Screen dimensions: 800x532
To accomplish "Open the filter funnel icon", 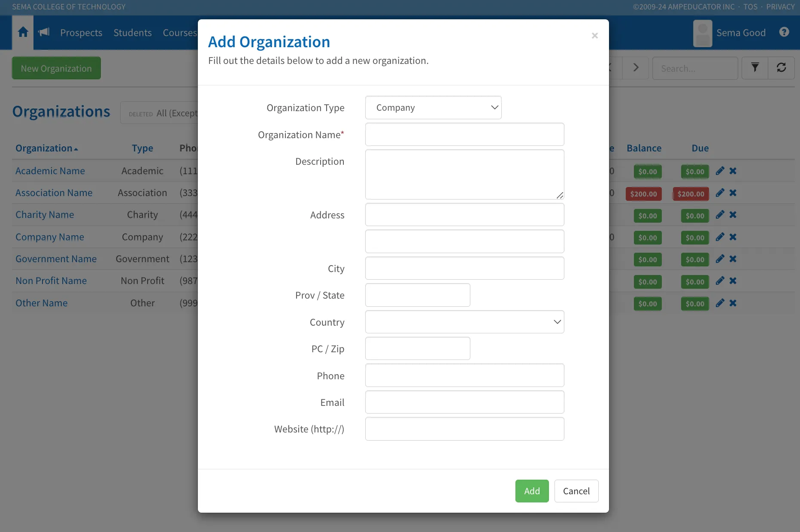I will (x=755, y=68).
